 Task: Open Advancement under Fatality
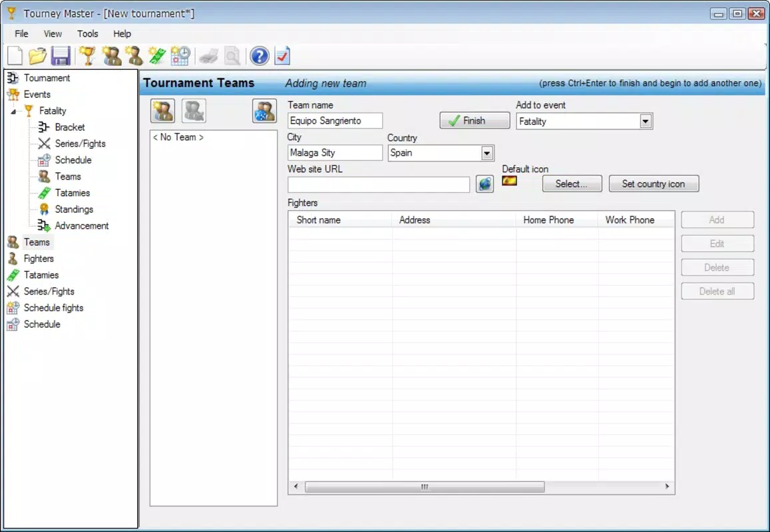[x=81, y=225]
